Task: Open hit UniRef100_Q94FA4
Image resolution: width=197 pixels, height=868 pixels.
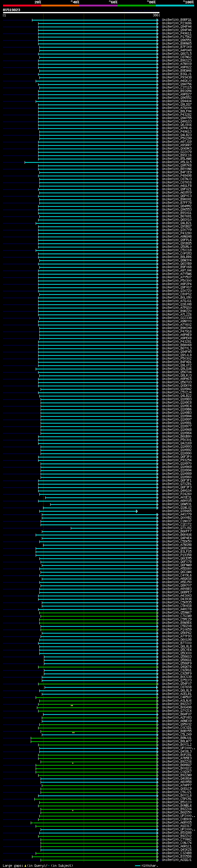Action: [177, 26]
